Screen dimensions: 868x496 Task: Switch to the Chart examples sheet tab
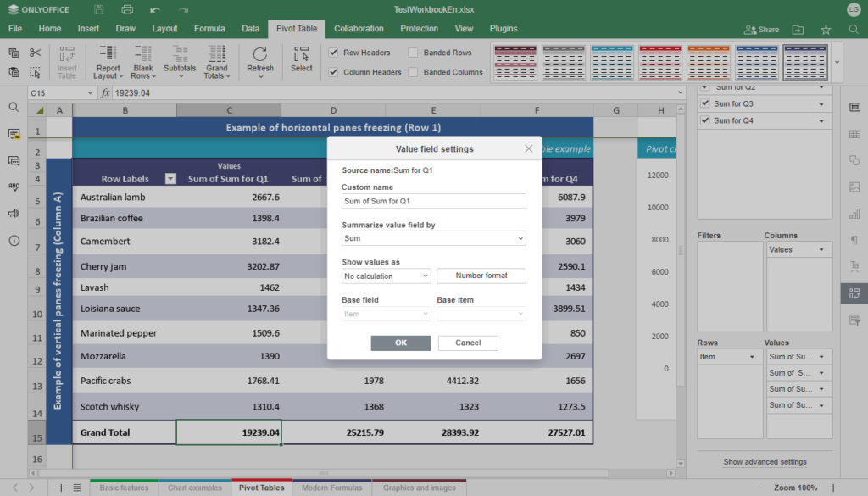click(x=193, y=488)
